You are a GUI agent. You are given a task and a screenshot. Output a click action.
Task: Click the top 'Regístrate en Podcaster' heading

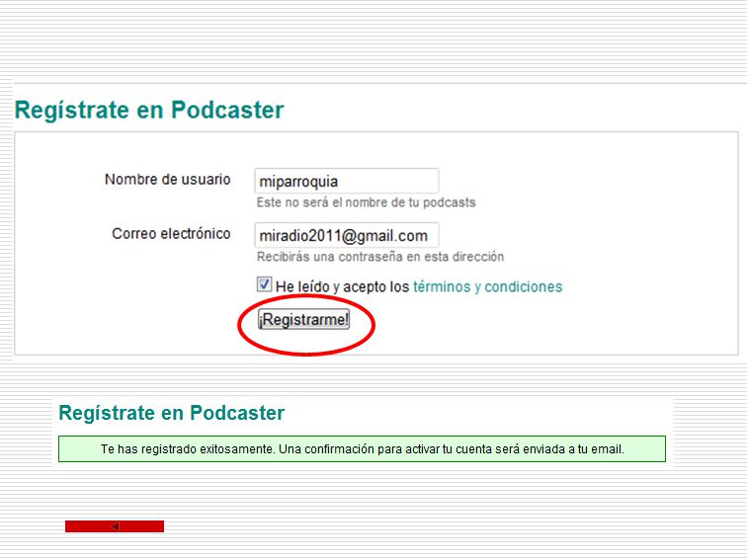149,110
